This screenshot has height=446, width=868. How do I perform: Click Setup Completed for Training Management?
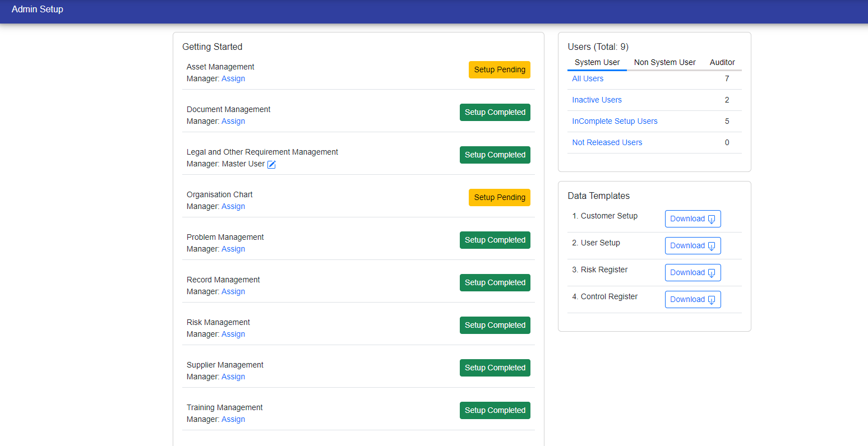[495, 411]
